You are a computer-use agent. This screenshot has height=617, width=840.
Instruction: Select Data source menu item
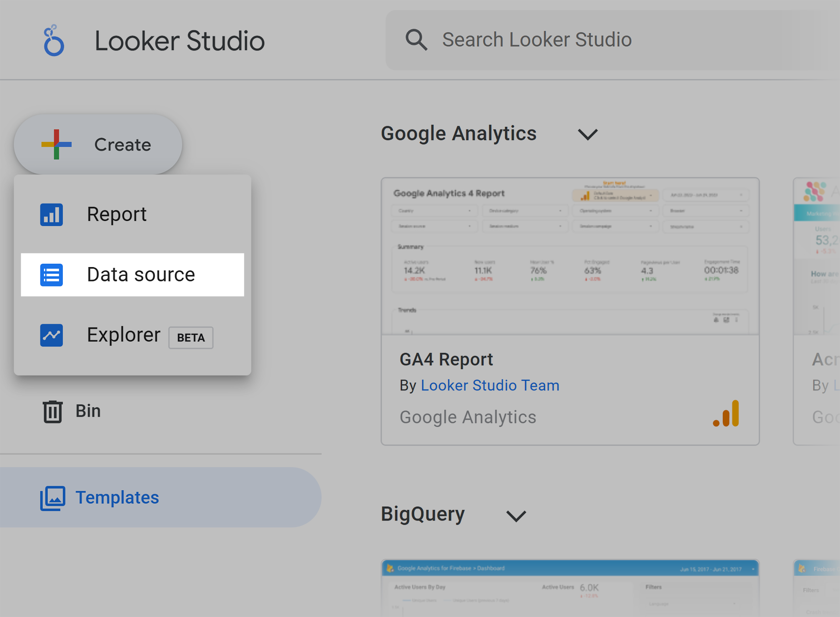coord(132,274)
